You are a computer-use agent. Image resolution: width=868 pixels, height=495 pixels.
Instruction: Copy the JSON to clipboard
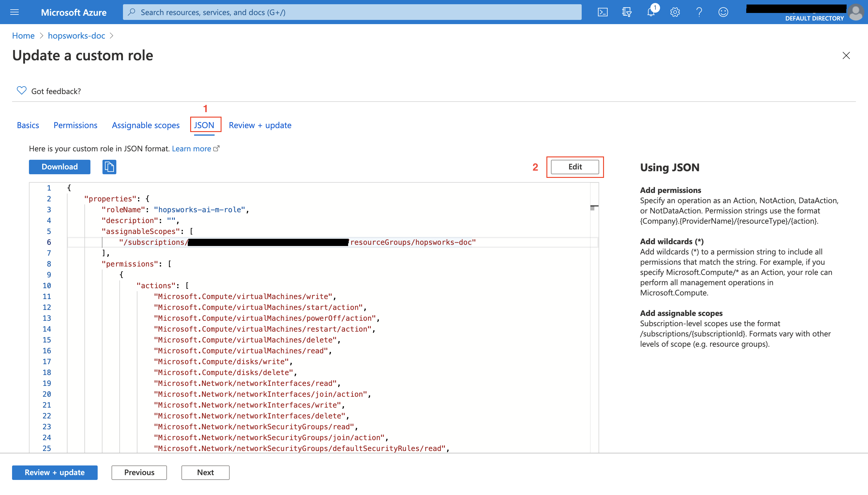pos(109,167)
